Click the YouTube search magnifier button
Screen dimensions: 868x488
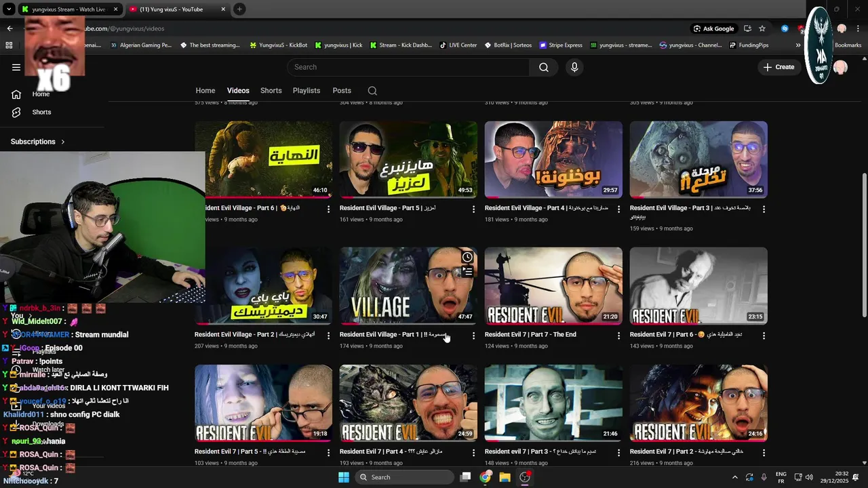544,67
